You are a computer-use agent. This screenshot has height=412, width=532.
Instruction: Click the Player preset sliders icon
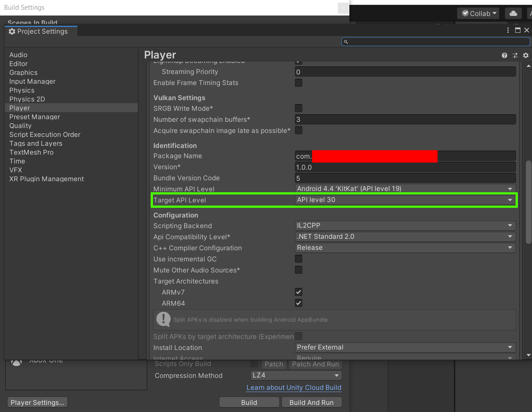click(x=515, y=55)
